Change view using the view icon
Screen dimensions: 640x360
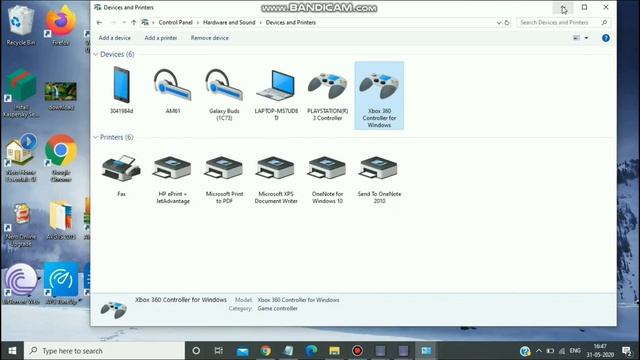click(576, 38)
